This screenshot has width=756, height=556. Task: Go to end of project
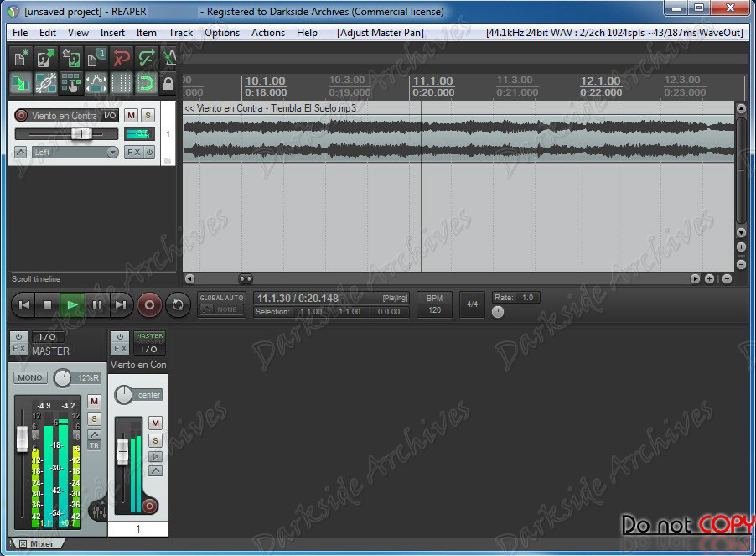[x=121, y=304]
